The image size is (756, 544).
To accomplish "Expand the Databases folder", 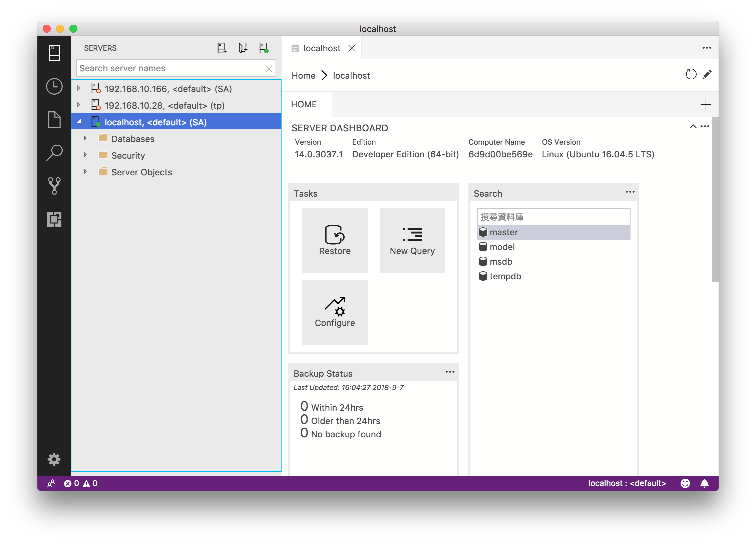I will pos(85,138).
